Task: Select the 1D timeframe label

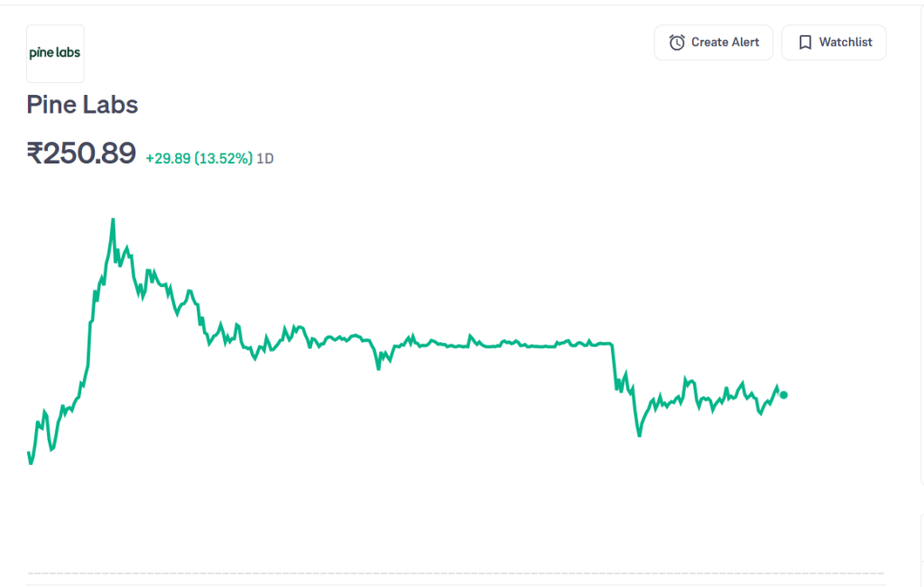Action: (265, 159)
